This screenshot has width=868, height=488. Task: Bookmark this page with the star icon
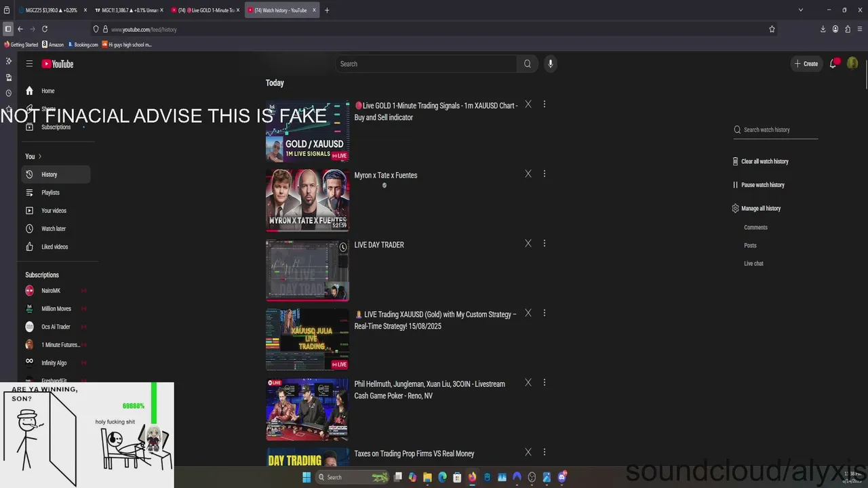pos(772,29)
